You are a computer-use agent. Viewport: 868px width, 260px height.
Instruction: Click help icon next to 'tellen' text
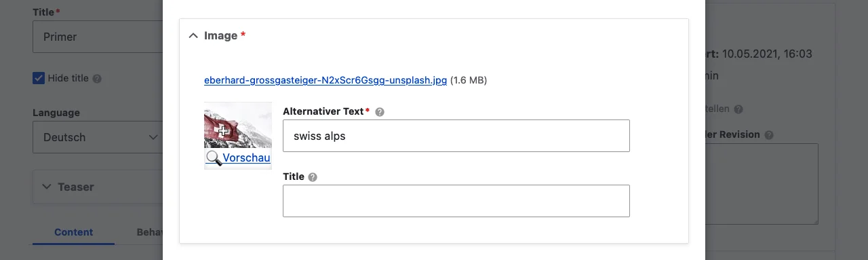[738, 109]
